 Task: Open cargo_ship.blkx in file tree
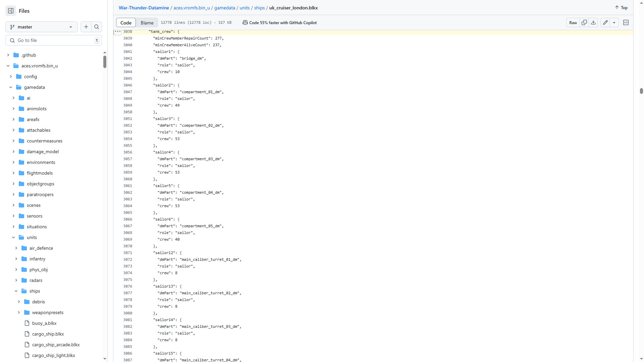click(x=48, y=334)
